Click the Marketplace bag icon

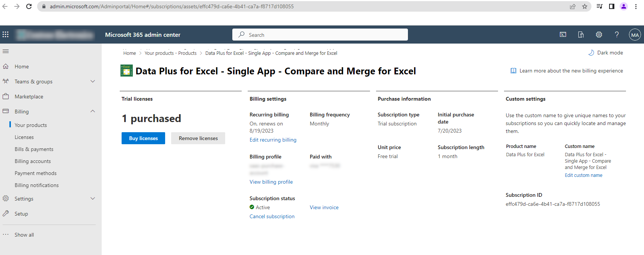(6, 97)
